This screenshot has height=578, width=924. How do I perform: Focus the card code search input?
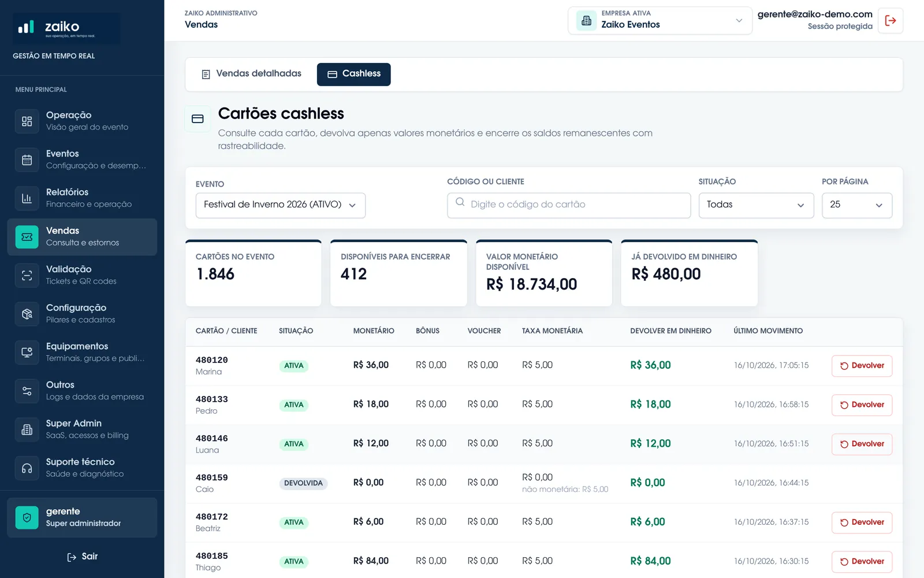(569, 205)
